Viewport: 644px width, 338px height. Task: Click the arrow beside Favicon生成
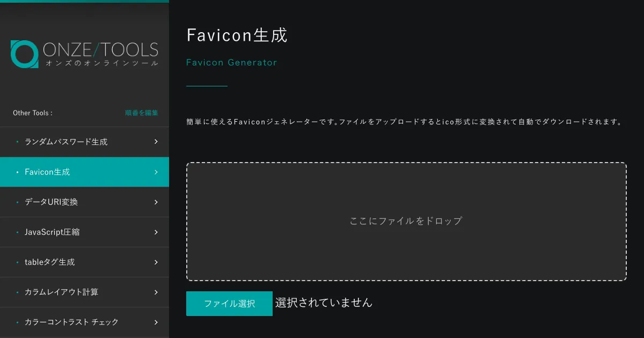(x=156, y=172)
